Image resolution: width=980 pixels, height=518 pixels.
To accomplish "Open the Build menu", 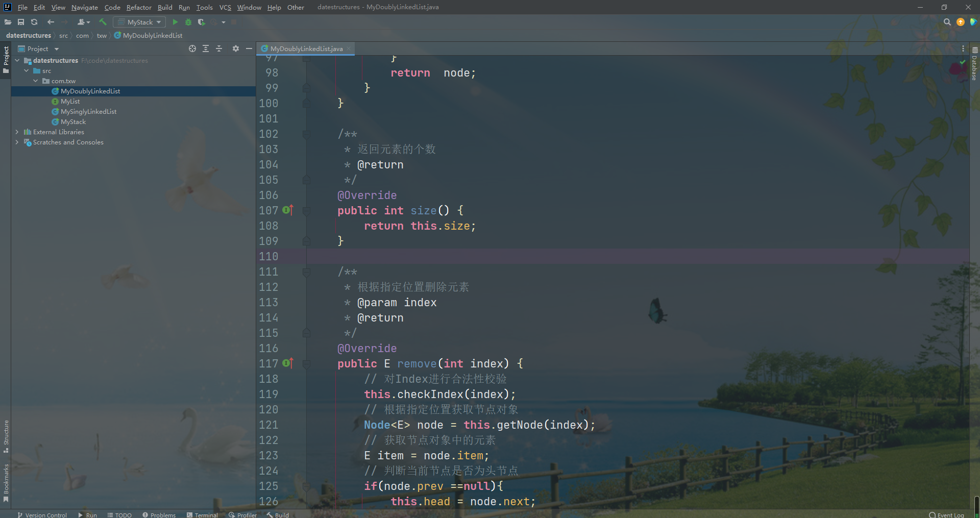I will click(165, 7).
